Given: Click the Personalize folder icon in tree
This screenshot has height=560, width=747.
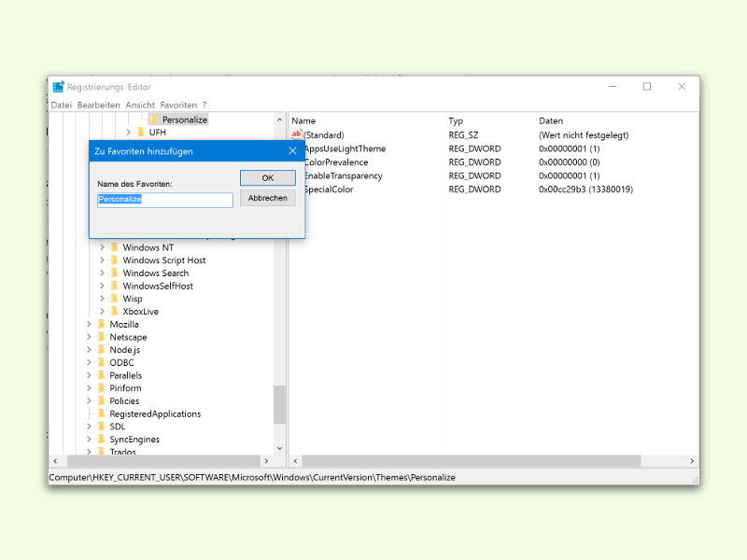Looking at the screenshot, I should [153, 119].
